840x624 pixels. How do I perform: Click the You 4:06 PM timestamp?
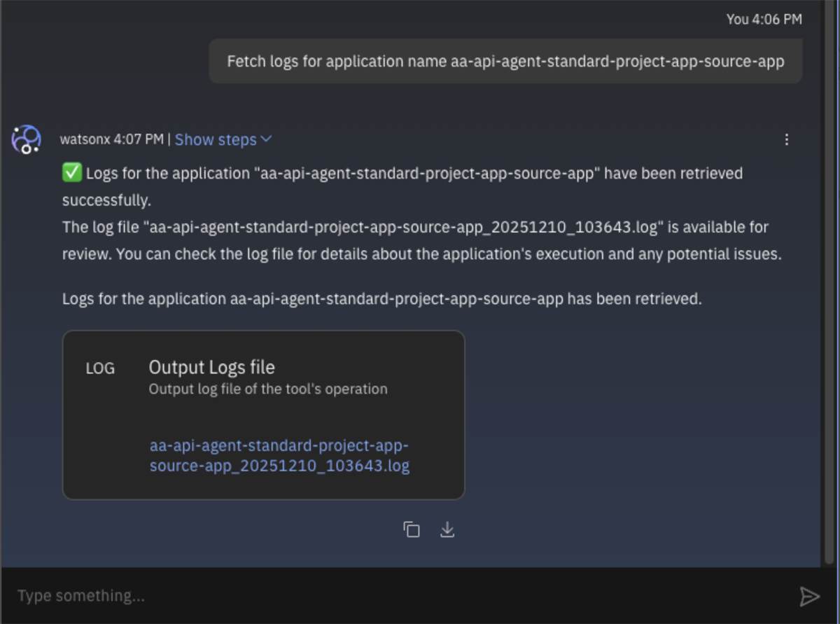pyautogui.click(x=764, y=20)
